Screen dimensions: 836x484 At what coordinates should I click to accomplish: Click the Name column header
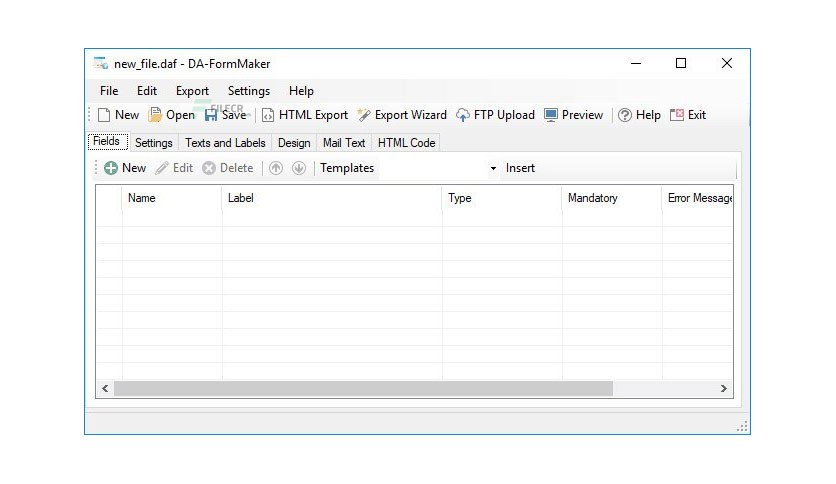click(172, 198)
